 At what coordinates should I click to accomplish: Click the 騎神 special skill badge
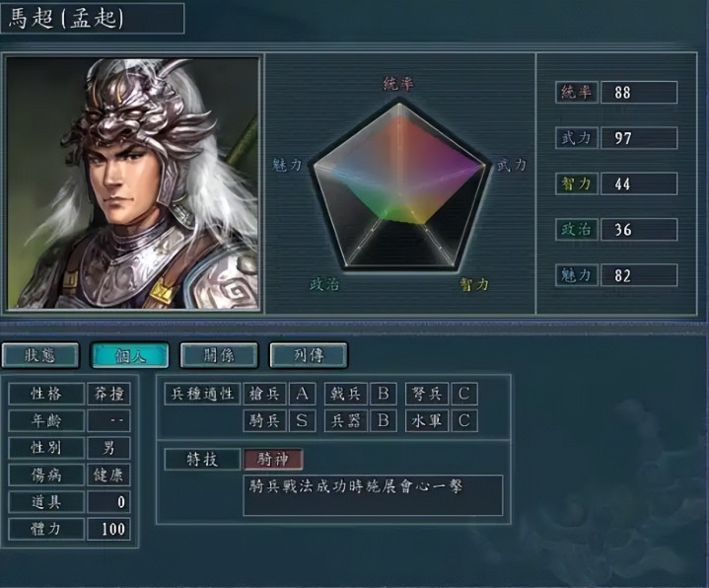tap(273, 460)
